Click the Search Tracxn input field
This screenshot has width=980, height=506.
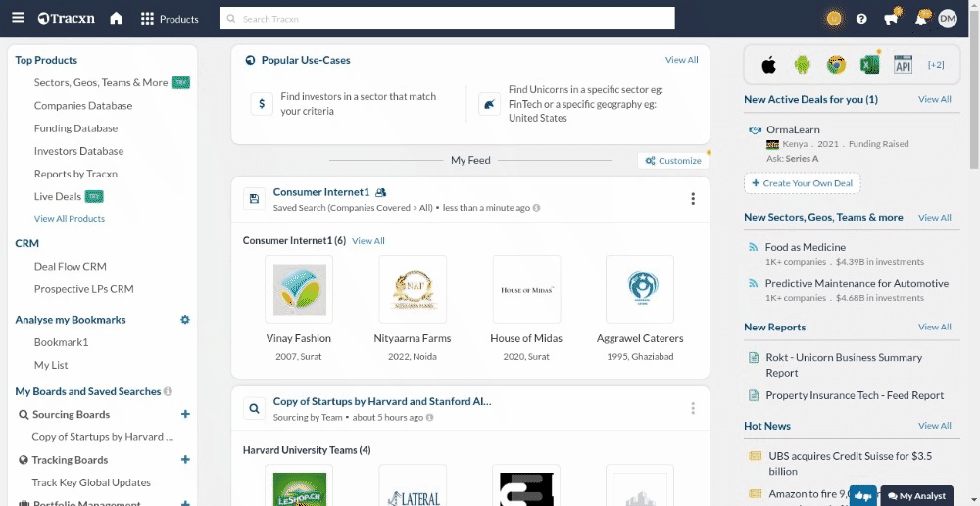click(x=447, y=19)
